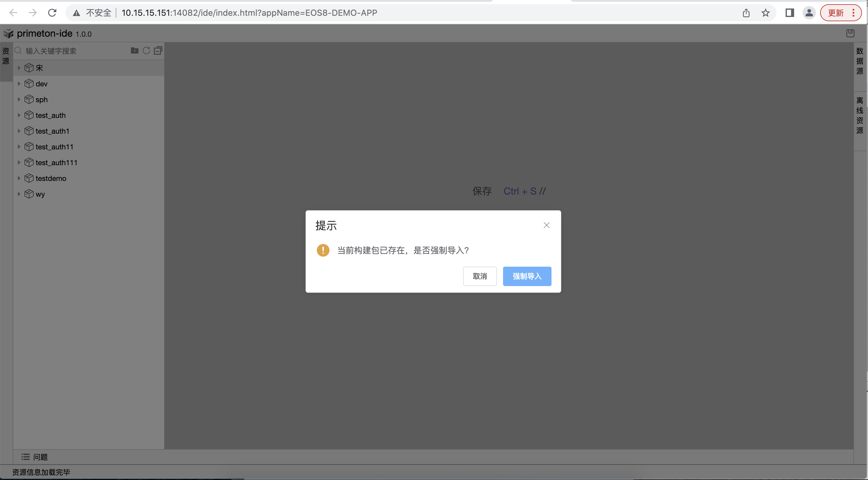This screenshot has height=480, width=868.
Task: Click the browser back arrow
Action: tap(13, 13)
